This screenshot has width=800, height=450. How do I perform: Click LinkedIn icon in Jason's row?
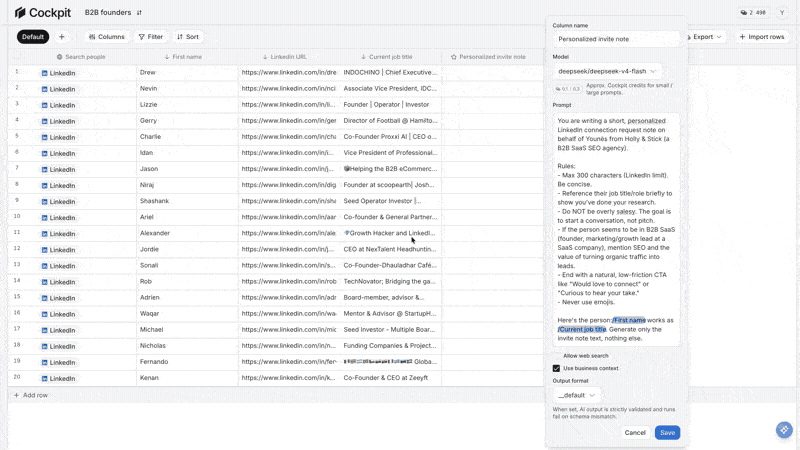44,169
